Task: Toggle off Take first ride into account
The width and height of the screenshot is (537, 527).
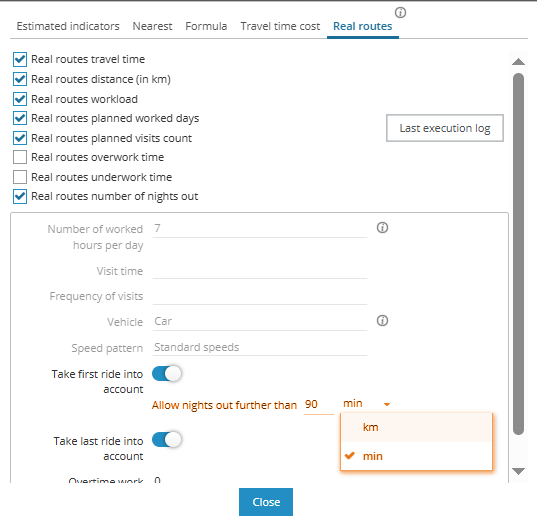Action: pyautogui.click(x=167, y=374)
